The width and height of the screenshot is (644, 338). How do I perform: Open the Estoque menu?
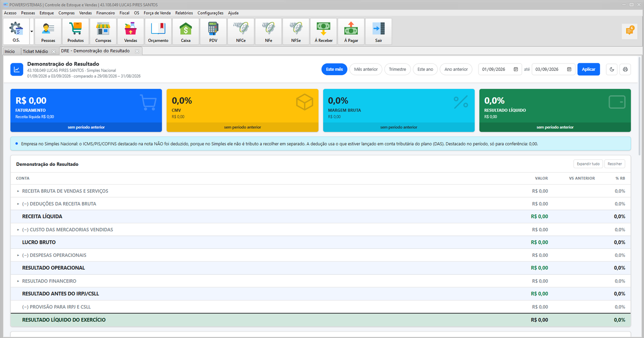coord(47,13)
